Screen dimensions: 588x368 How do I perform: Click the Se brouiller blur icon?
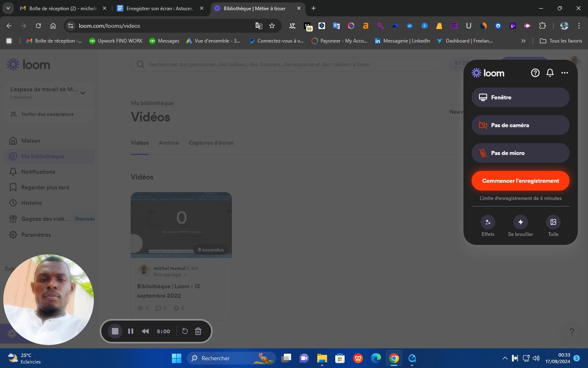coord(521,222)
